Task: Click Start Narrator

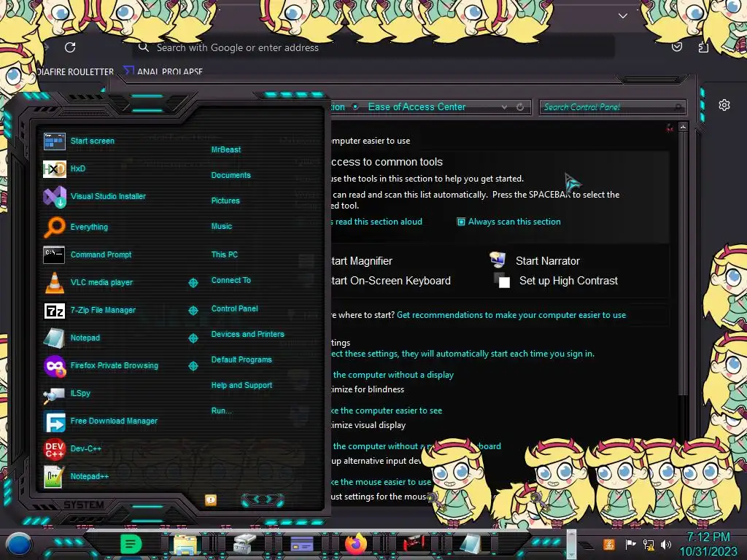Action: [x=547, y=261]
